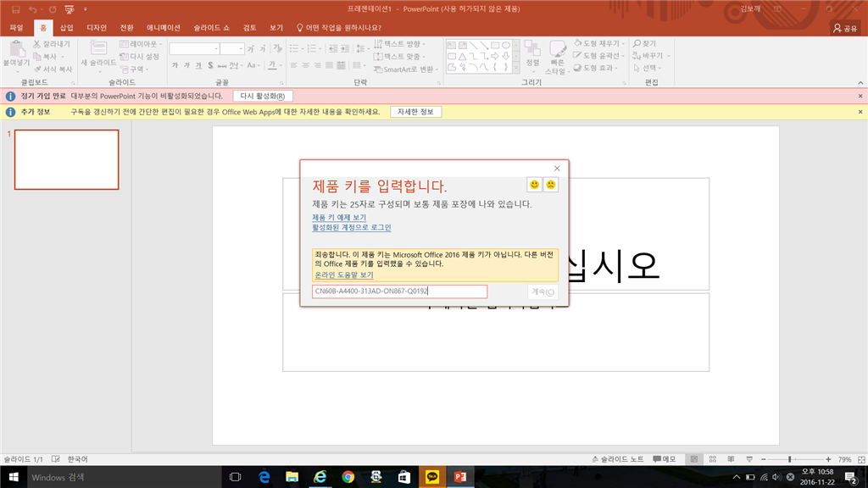Click the zoom in plus button

(828, 459)
